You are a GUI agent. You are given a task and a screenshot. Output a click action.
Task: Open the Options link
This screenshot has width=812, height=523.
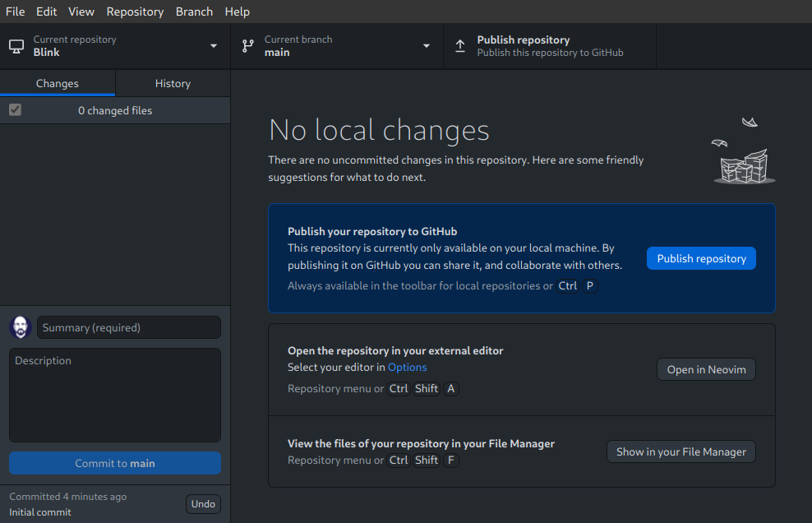[x=407, y=367]
